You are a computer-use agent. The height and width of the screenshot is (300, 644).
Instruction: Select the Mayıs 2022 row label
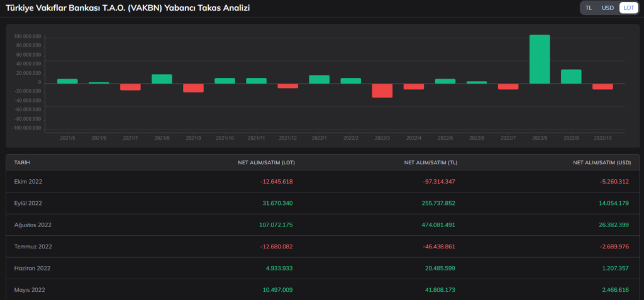click(x=30, y=290)
